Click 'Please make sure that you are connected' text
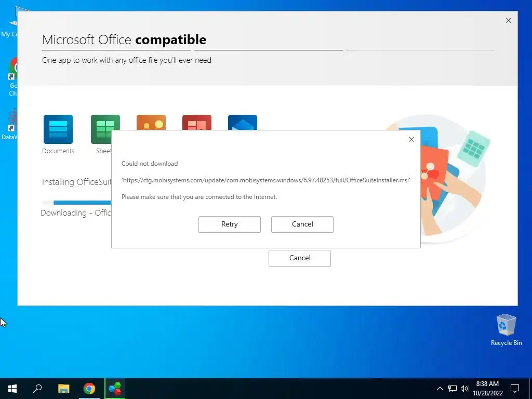This screenshot has height=399, width=532. click(199, 197)
